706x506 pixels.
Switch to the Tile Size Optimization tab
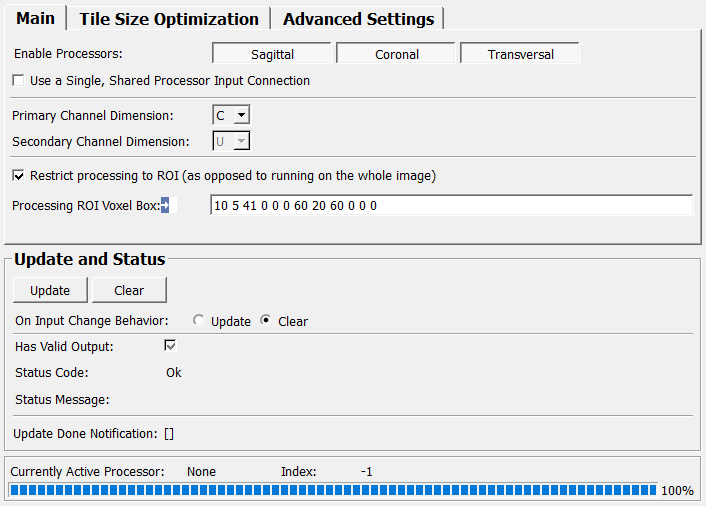pyautogui.click(x=169, y=19)
